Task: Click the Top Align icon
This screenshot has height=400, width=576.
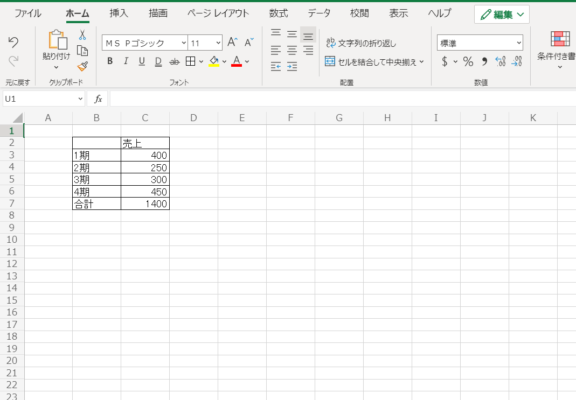Action: 276,33
